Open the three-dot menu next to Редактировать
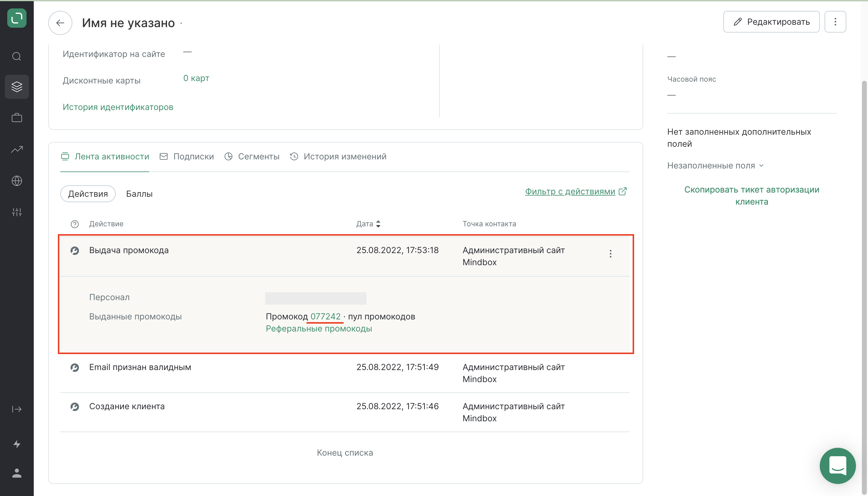Screen dimensions: 868x496 point(835,22)
